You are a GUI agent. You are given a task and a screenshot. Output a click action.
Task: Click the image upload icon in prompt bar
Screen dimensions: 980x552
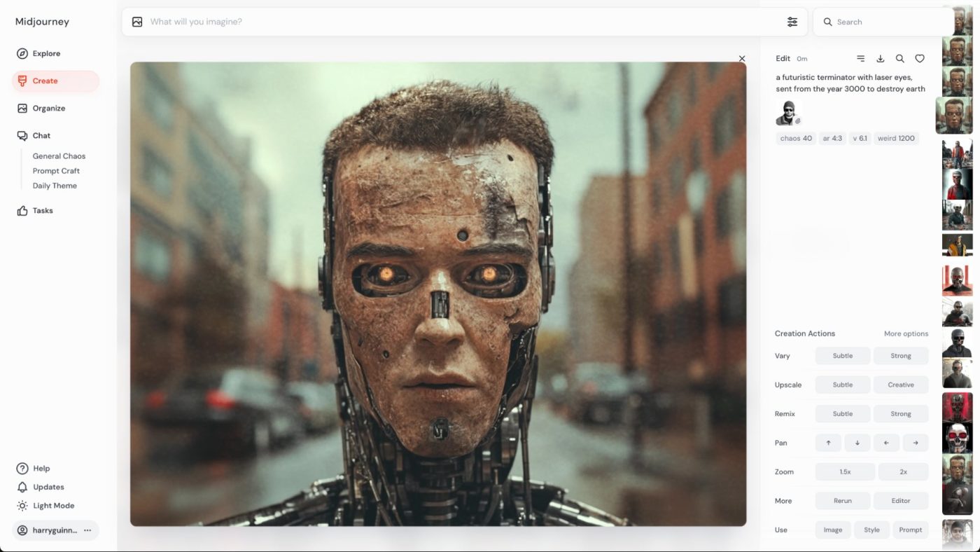[x=137, y=22]
